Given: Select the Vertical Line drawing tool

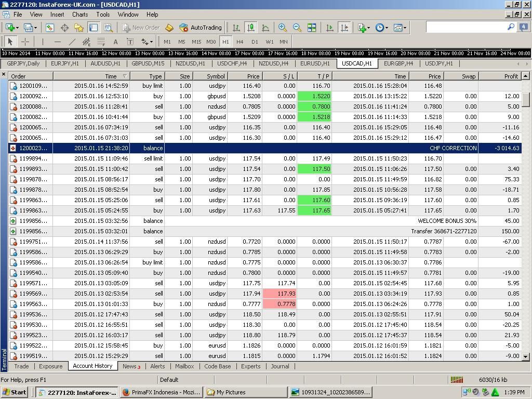Looking at the screenshot, I should [x=43, y=42].
